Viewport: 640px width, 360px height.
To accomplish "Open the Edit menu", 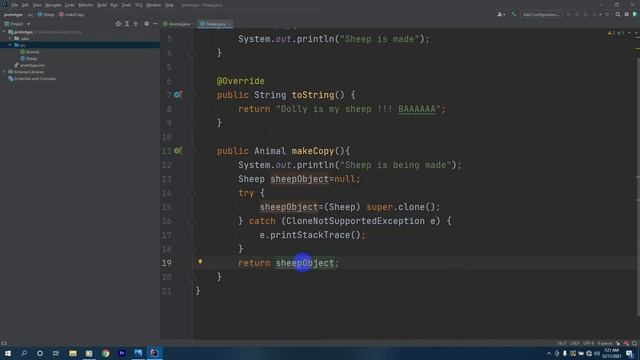I will point(25,5).
